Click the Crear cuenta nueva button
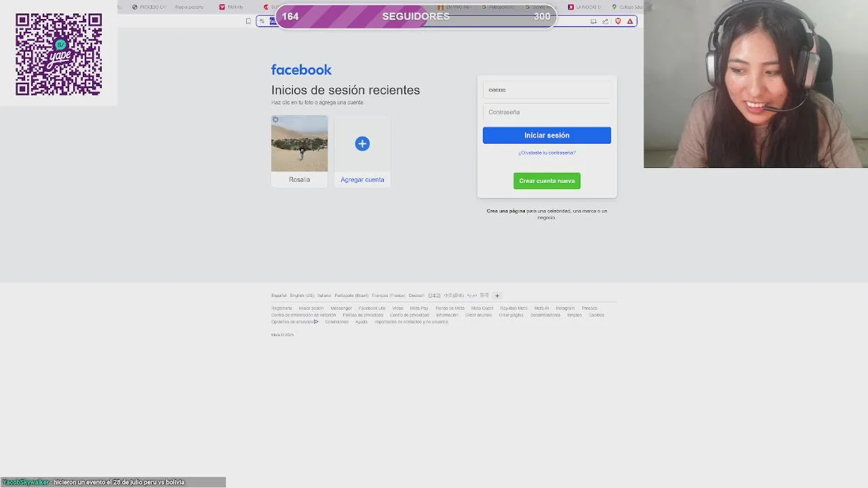 click(547, 181)
